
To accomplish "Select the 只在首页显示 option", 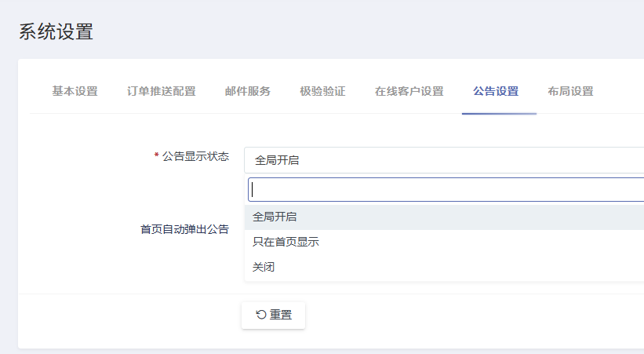I will (286, 242).
